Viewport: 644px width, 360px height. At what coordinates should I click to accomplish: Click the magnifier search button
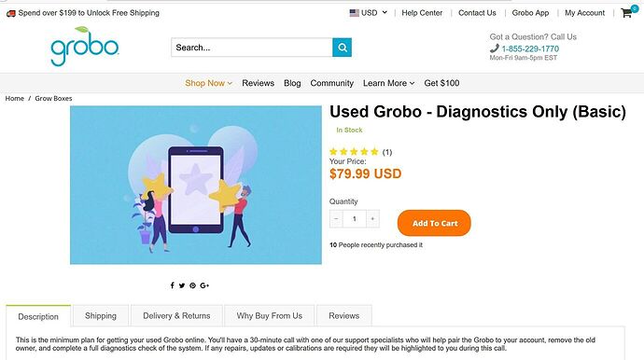click(342, 48)
